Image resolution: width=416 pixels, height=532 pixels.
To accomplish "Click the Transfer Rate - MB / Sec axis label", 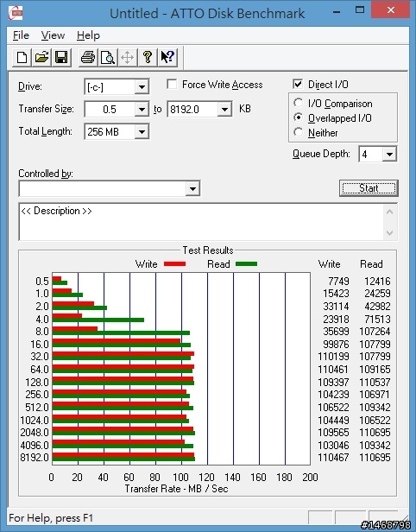I will (176, 489).
